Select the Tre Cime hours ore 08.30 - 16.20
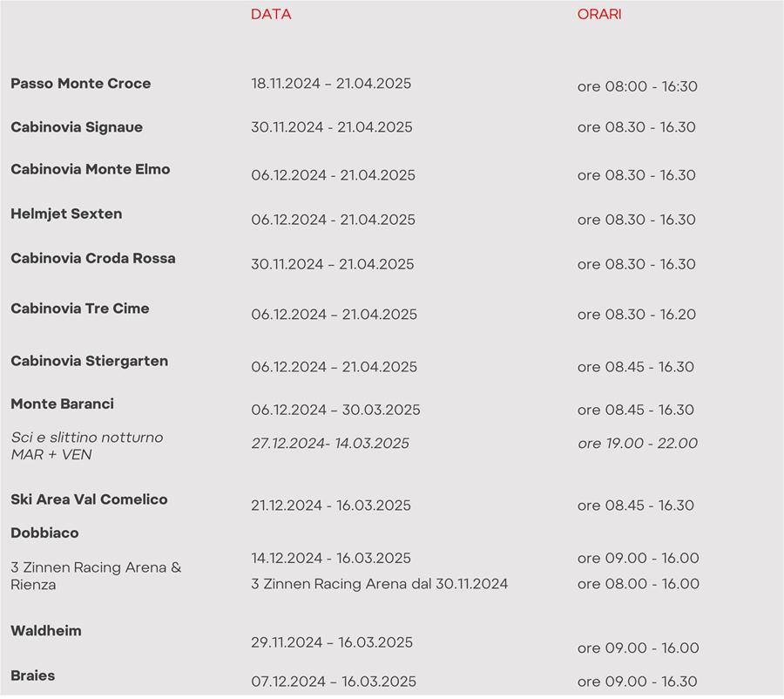 (x=637, y=315)
